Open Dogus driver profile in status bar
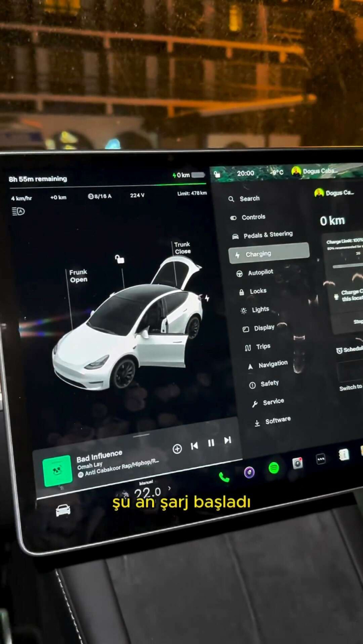 [x=315, y=172]
